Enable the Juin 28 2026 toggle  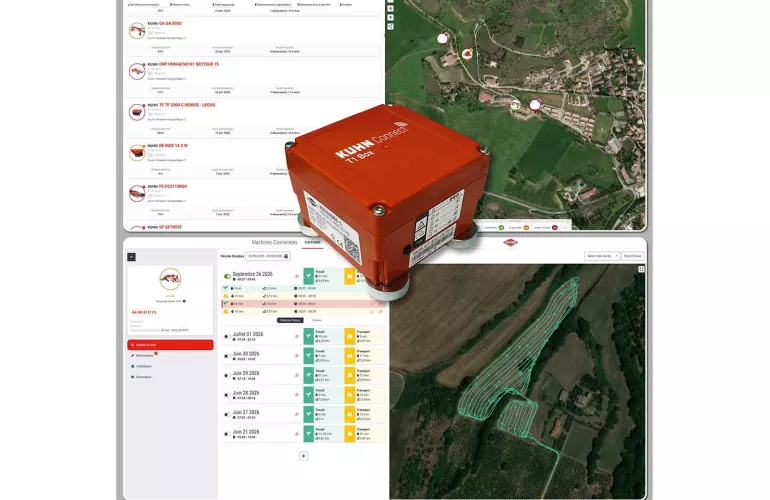click(227, 395)
